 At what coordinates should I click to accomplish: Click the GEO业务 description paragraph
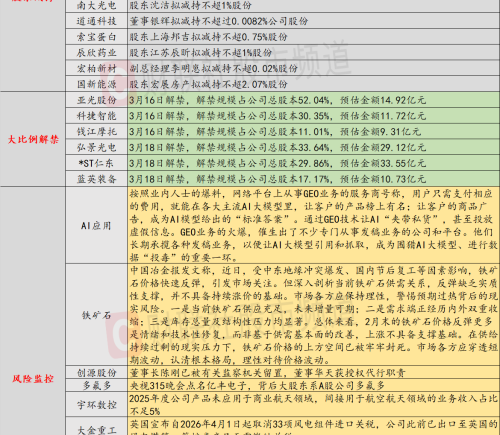[313, 226]
